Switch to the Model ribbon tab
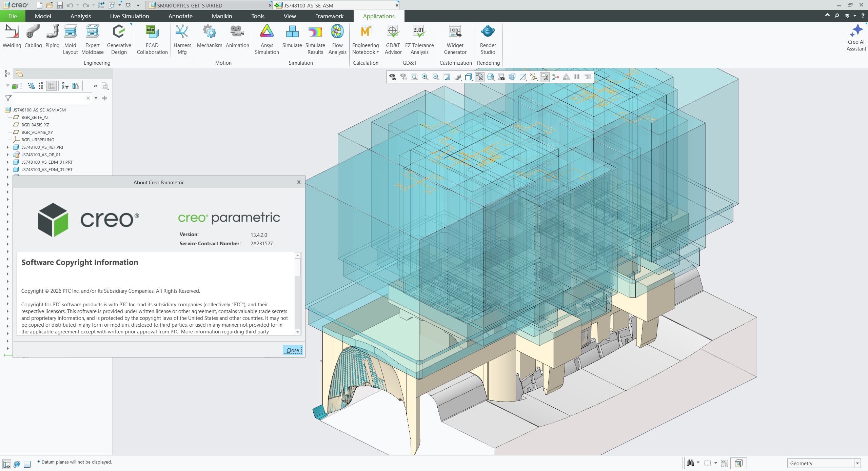The image size is (868, 471). (43, 16)
